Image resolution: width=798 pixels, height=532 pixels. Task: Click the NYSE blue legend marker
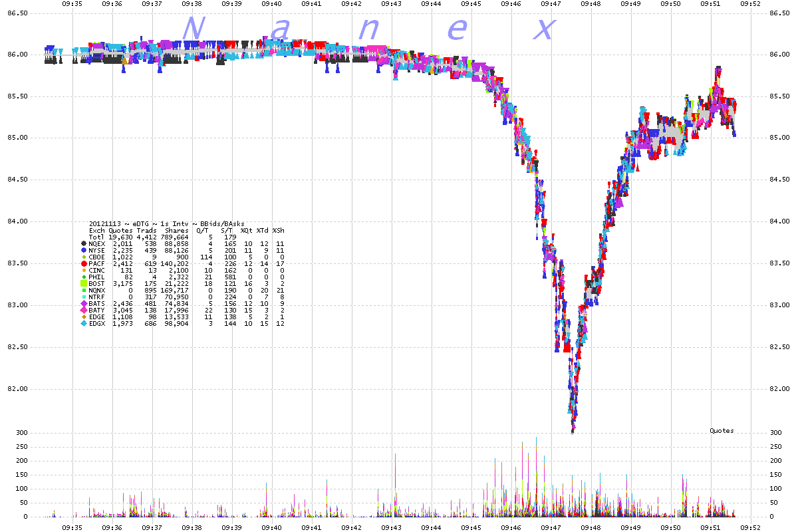coord(84,250)
